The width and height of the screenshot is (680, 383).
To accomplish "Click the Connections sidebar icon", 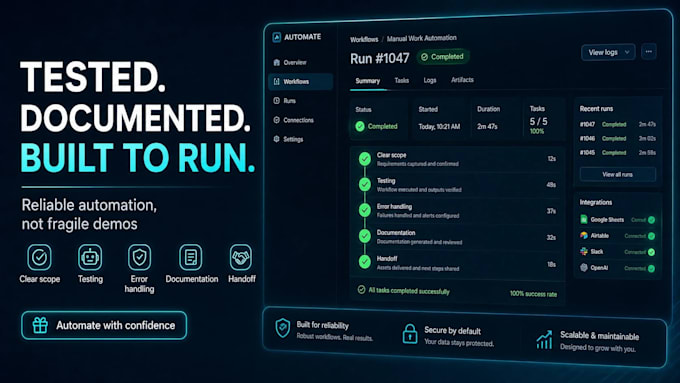I will point(277,120).
